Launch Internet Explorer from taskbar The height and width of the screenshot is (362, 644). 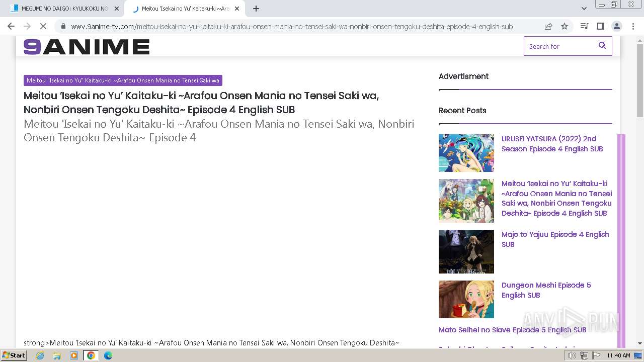point(40,355)
